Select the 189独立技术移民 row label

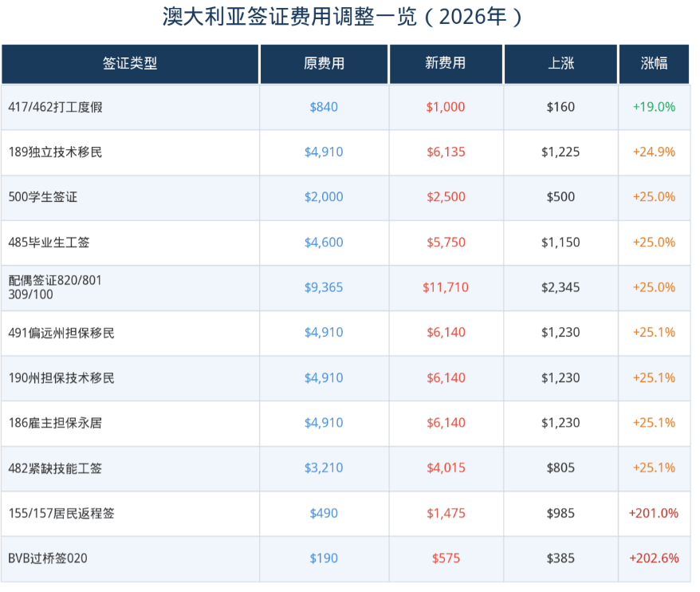[x=55, y=152]
